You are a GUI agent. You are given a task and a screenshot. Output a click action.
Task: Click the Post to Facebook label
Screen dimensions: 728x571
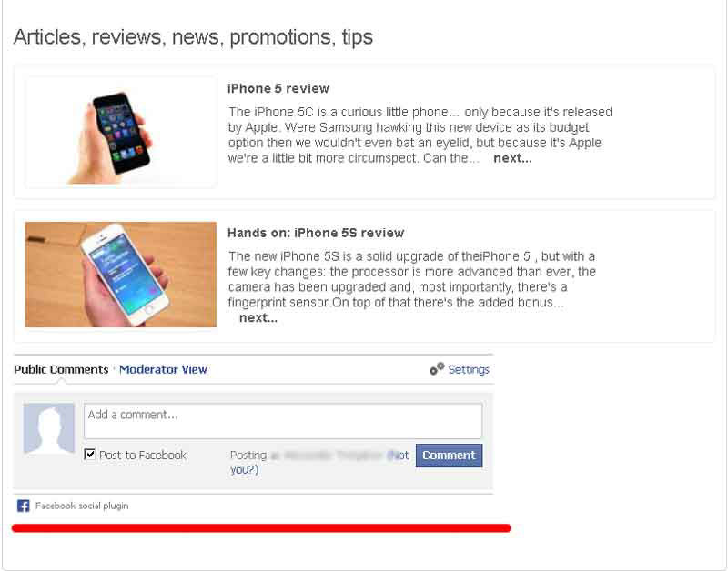(143, 455)
